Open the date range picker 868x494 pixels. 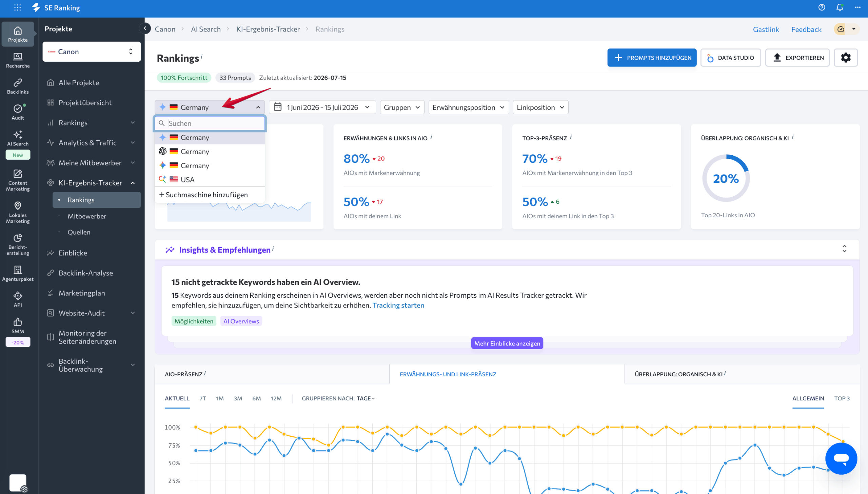coord(322,107)
